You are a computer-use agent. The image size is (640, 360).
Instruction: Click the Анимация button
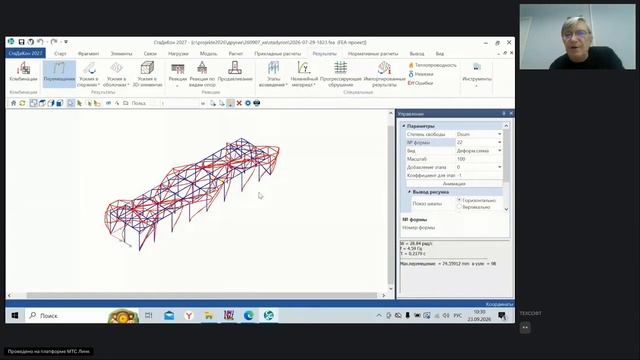pyautogui.click(x=454, y=184)
